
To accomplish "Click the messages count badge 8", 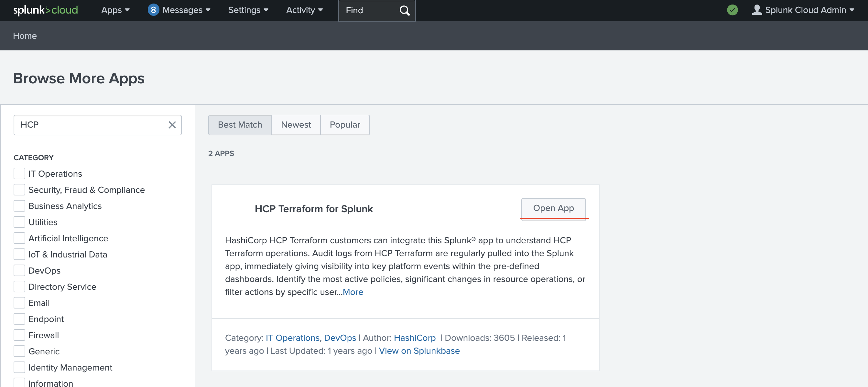I will 153,10.
